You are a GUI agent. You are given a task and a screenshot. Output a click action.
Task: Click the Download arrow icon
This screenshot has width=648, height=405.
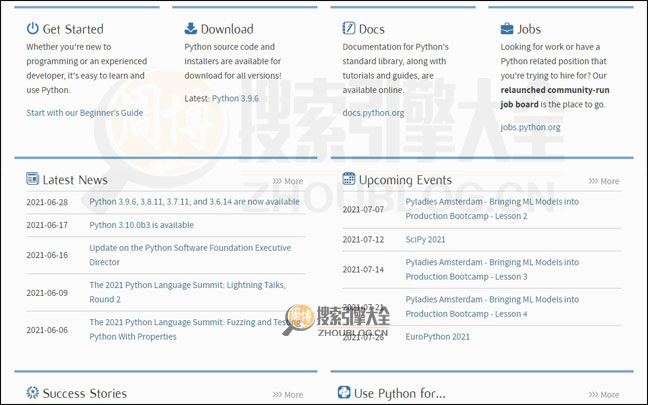click(x=191, y=29)
